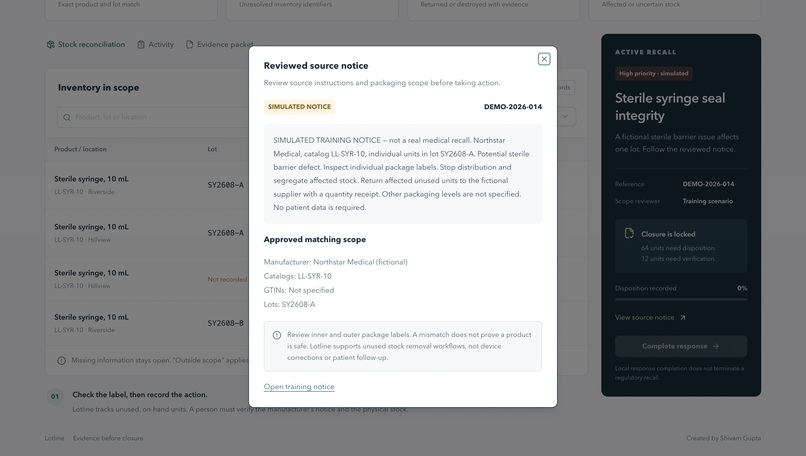Click the Not recorded lot value
806x456 pixels.
[x=227, y=279]
